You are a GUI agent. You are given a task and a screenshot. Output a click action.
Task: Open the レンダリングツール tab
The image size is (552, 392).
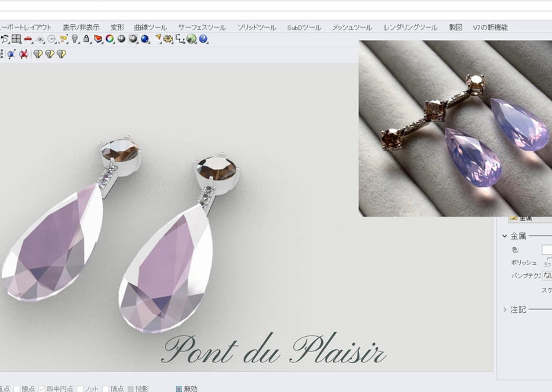[411, 28]
